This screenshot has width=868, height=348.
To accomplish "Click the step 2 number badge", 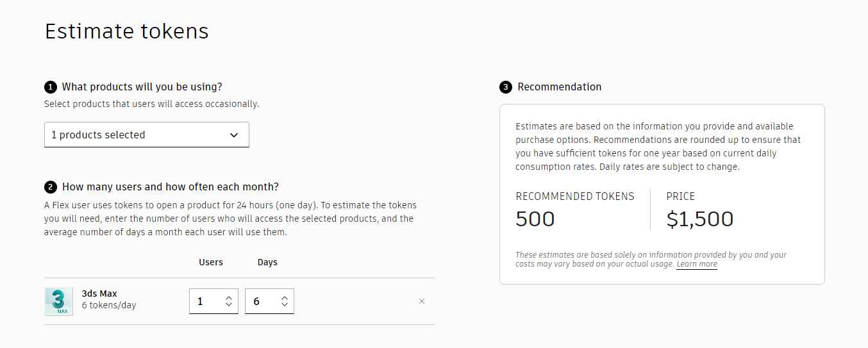I will pos(51,187).
